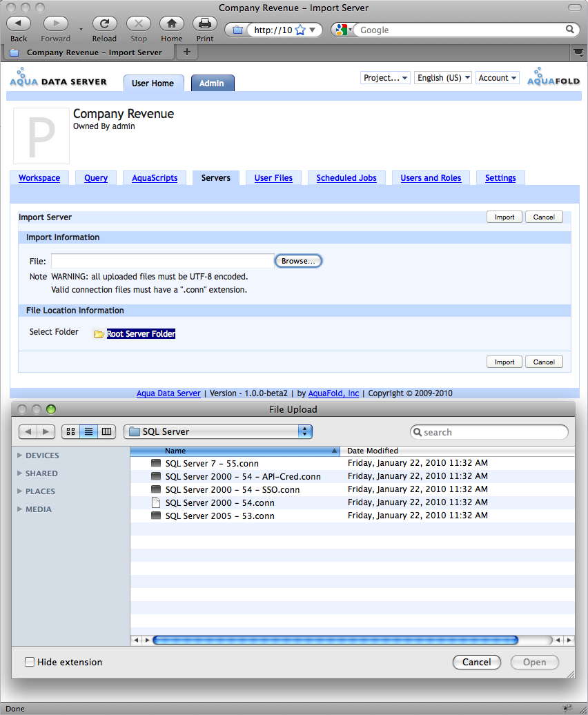Click the site folder icon in address bar
Viewport: 588px width, 715px height.
237,30
